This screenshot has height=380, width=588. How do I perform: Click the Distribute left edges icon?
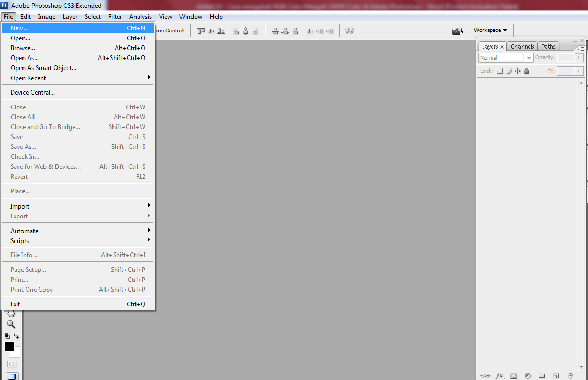pyautogui.click(x=310, y=31)
